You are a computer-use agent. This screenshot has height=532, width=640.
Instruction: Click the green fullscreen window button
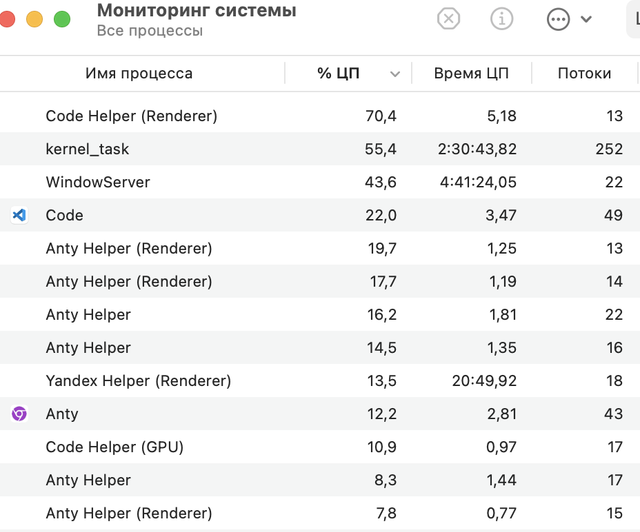tap(62, 19)
